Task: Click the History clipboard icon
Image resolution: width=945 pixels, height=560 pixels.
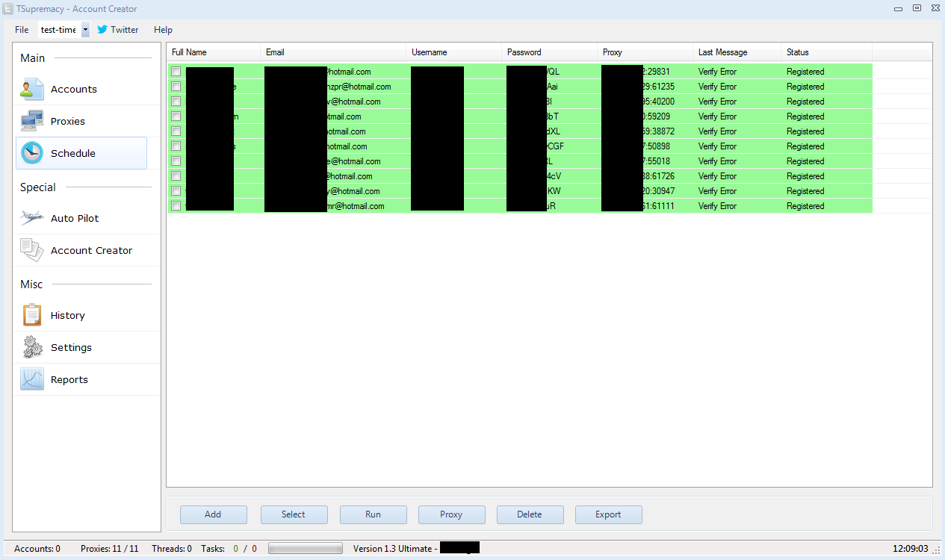Action: pos(32,315)
